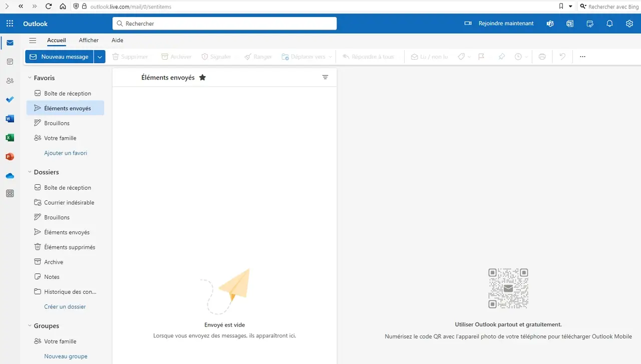Viewport: 641px width, 364px height.
Task: Click the Ranger toolbar button
Action: [258, 57]
